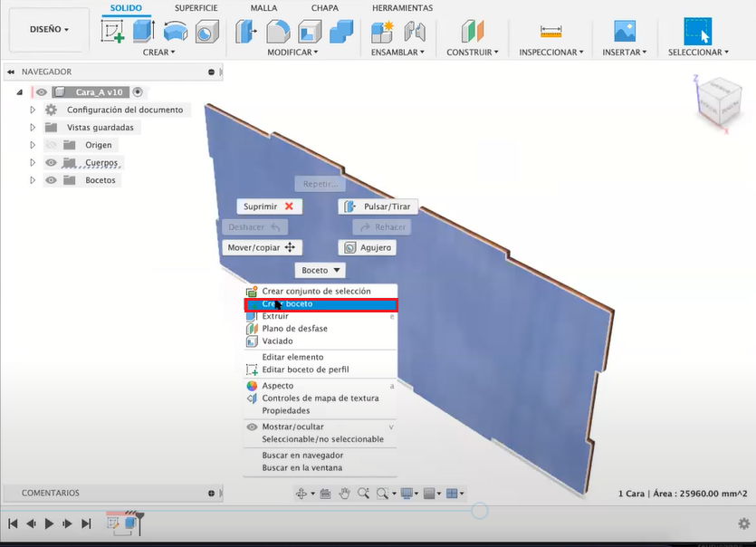This screenshot has width=756, height=547.
Task: Click the Extrude tool icon in CREAR
Action: [x=144, y=31]
